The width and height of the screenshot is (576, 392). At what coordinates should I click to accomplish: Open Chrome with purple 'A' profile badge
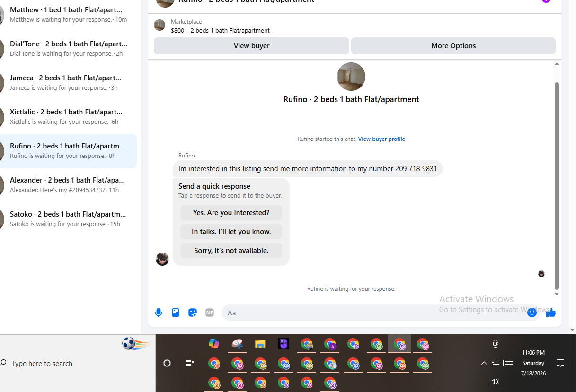coord(330,344)
